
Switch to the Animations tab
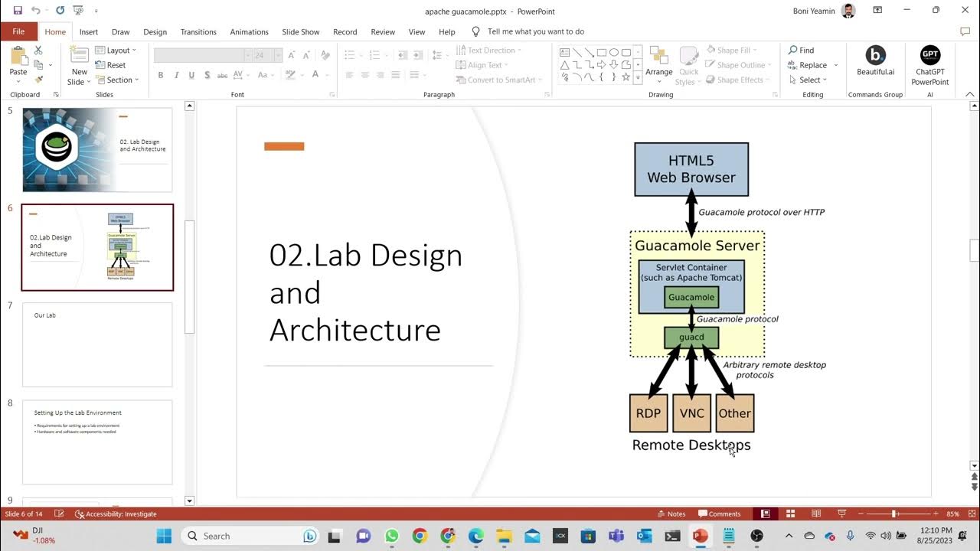click(x=249, y=32)
